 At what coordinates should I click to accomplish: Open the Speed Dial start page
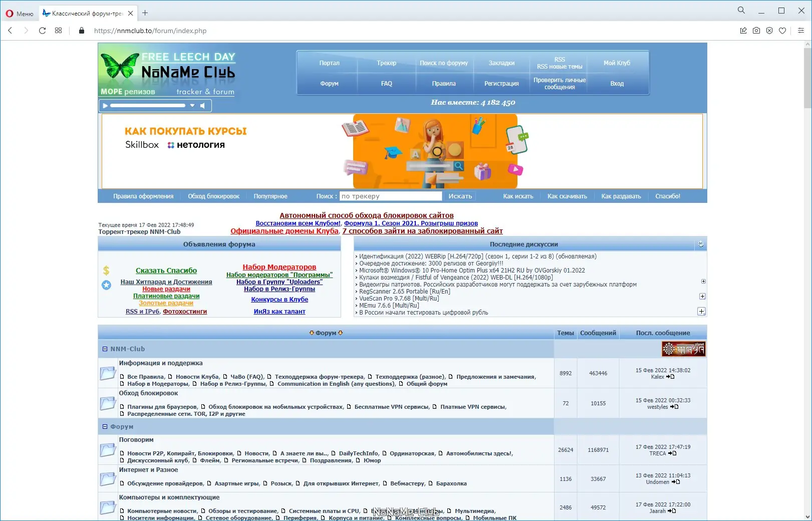[58, 31]
